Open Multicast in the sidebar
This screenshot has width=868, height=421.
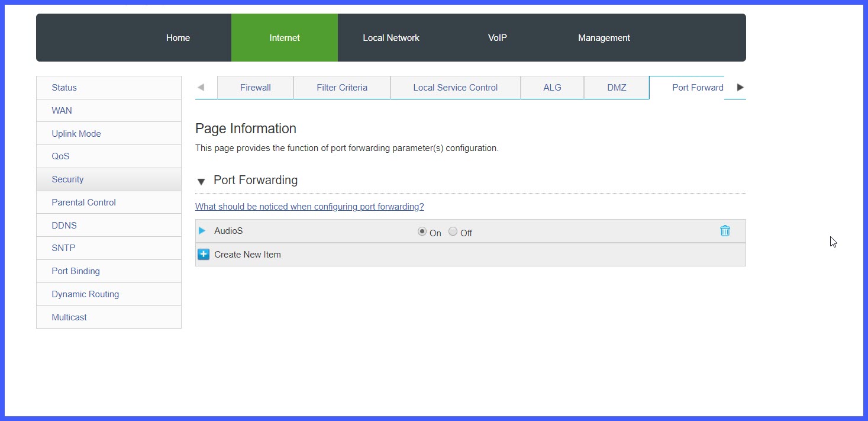pos(109,317)
